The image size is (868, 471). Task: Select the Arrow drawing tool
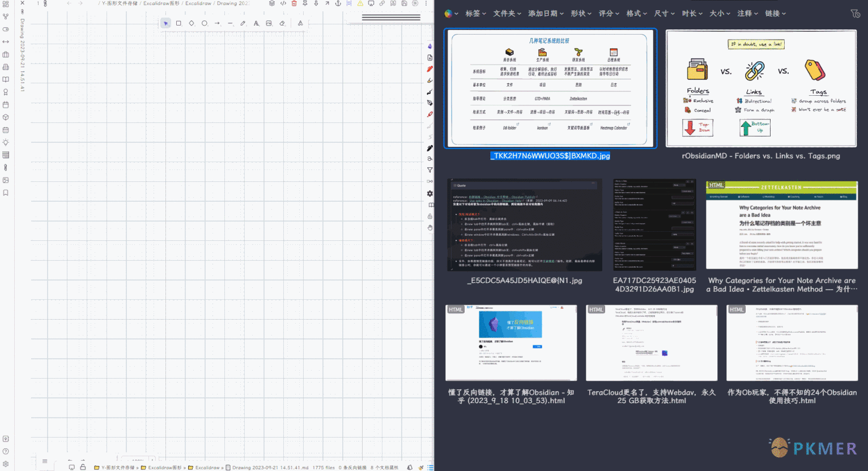[x=217, y=23]
